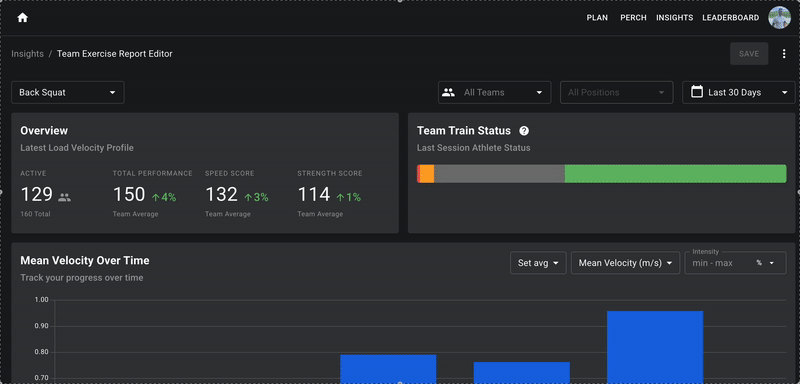Open the Set avg dropdown
Viewport: 800px width, 384px height.
tap(538, 263)
